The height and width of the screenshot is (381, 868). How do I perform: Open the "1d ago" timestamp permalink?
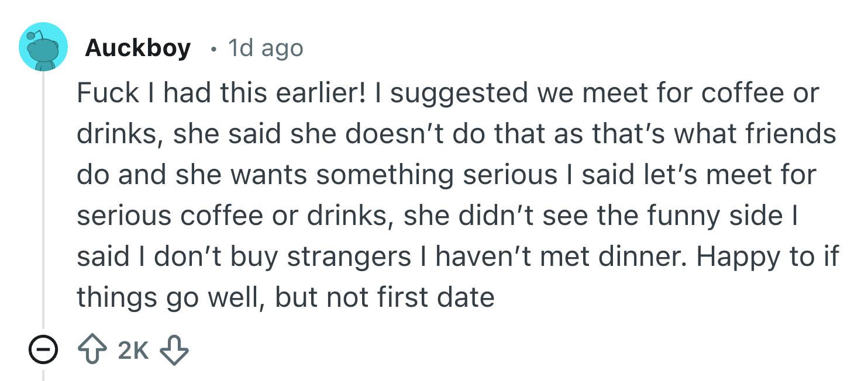tap(266, 48)
